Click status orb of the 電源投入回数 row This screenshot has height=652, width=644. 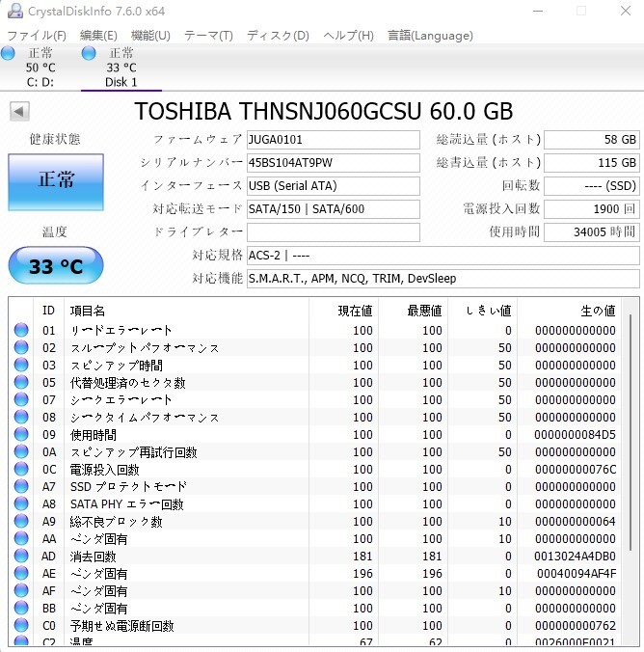point(21,470)
